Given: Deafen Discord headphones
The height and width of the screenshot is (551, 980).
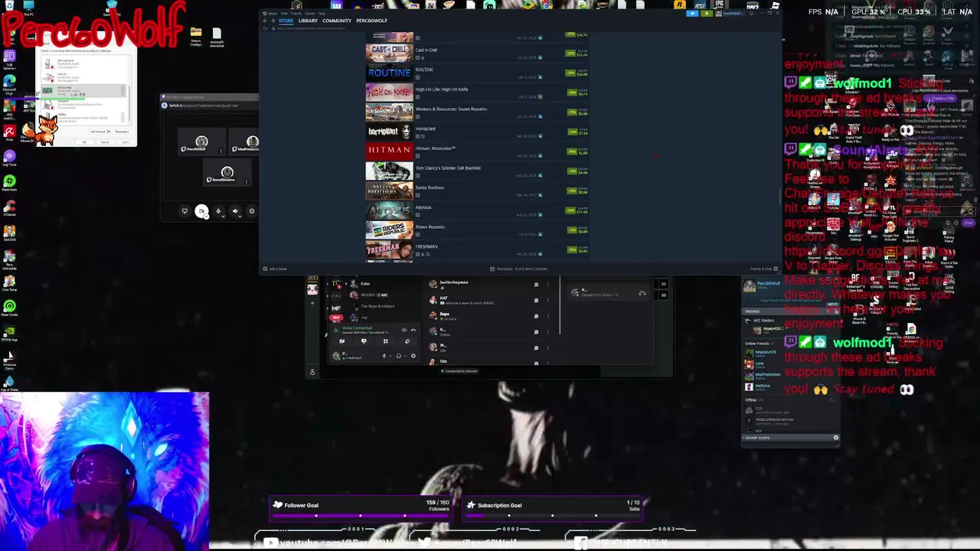Looking at the screenshot, I should coord(399,356).
